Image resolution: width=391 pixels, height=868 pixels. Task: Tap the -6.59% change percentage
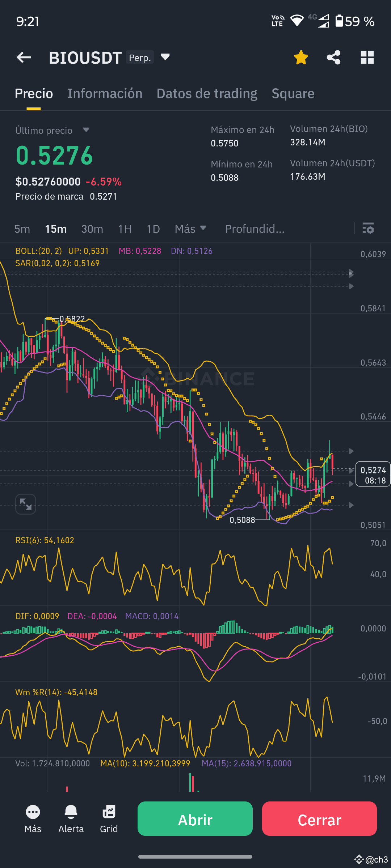(104, 182)
